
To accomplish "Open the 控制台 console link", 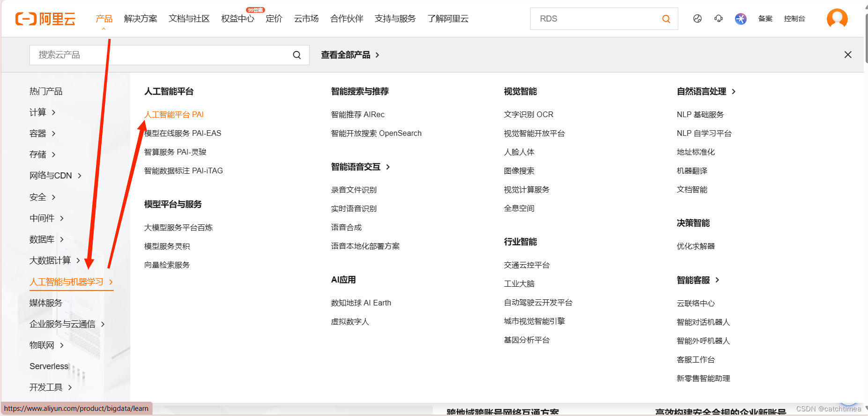I will click(794, 19).
